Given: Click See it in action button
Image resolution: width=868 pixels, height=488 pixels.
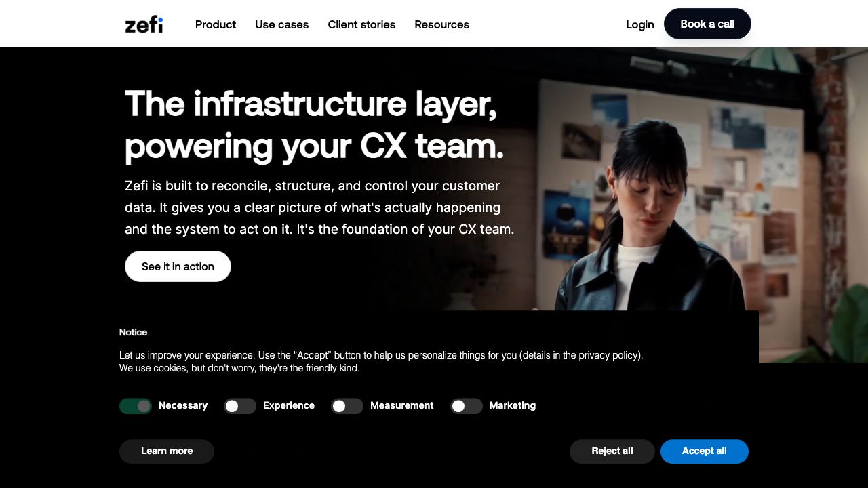Looking at the screenshot, I should point(178,266).
